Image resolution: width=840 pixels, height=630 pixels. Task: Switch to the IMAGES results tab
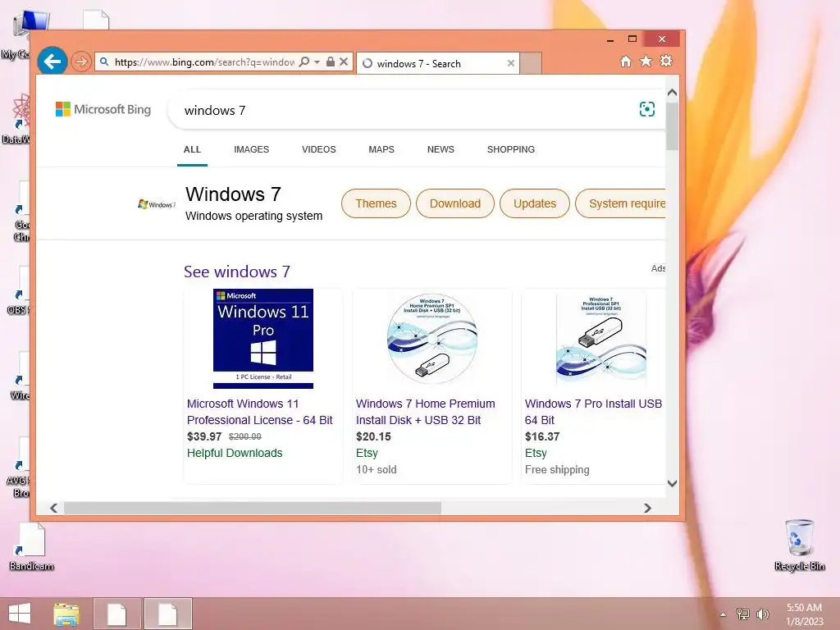[x=251, y=149]
